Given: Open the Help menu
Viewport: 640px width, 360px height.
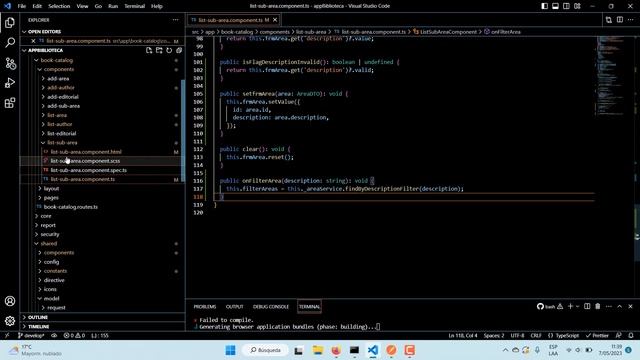Looking at the screenshot, I should [157, 6].
